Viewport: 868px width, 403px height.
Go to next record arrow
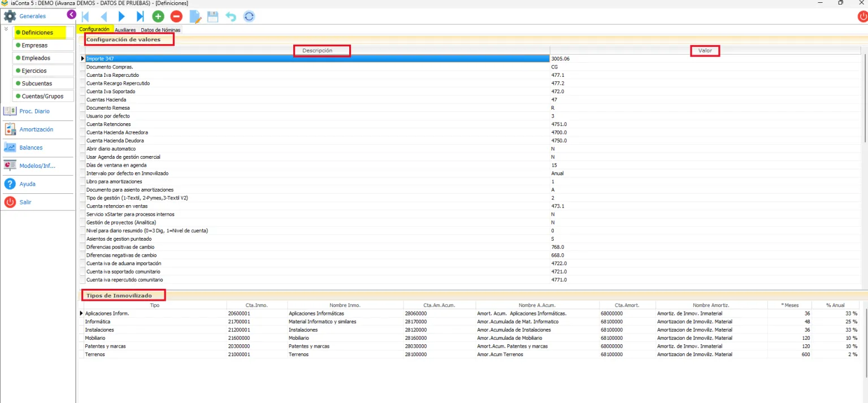[121, 16]
